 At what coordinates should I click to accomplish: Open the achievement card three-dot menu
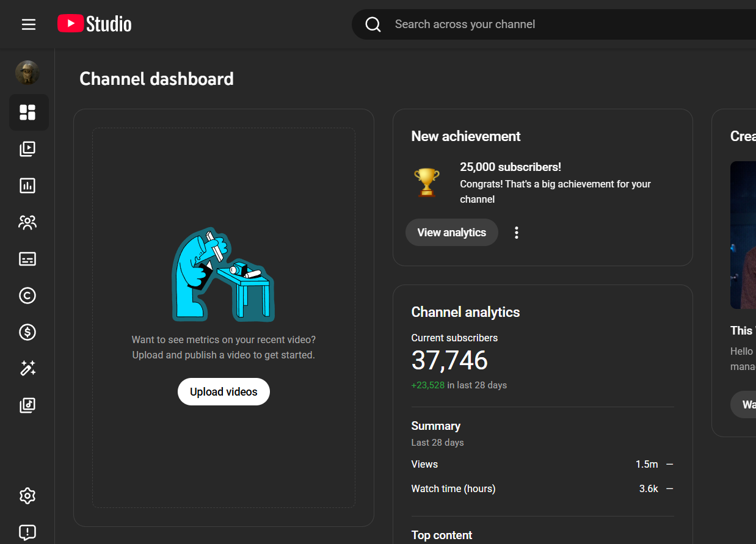point(517,233)
